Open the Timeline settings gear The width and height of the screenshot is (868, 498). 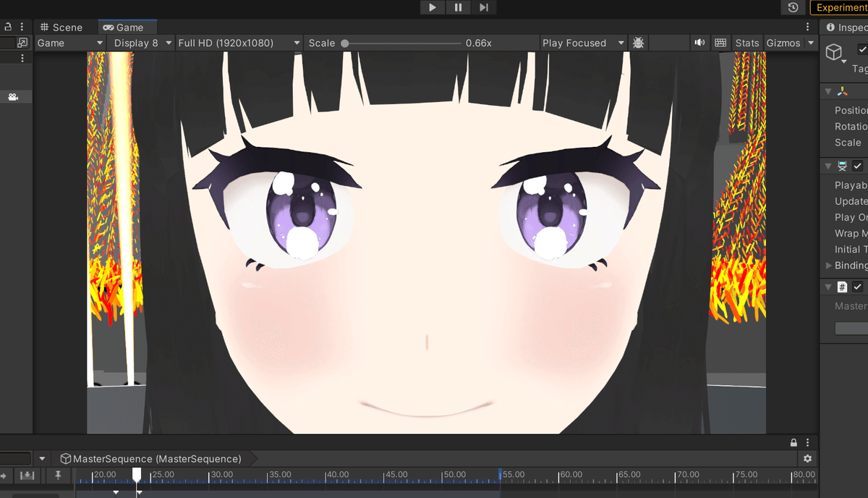coord(807,458)
